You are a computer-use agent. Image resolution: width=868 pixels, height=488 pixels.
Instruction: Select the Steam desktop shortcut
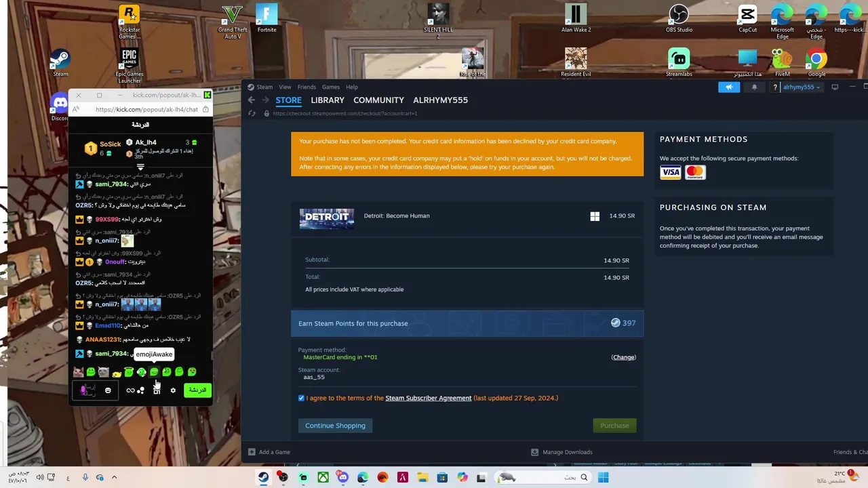(60, 62)
